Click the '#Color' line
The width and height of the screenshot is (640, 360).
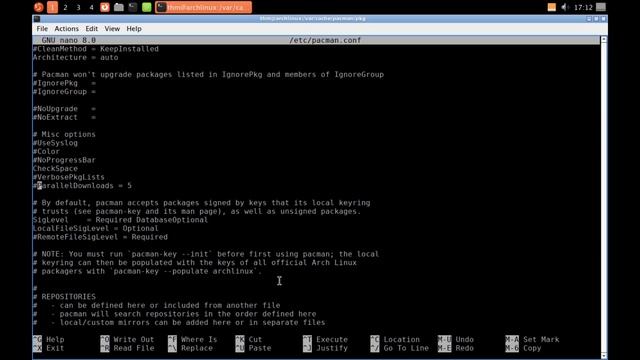tap(46, 151)
